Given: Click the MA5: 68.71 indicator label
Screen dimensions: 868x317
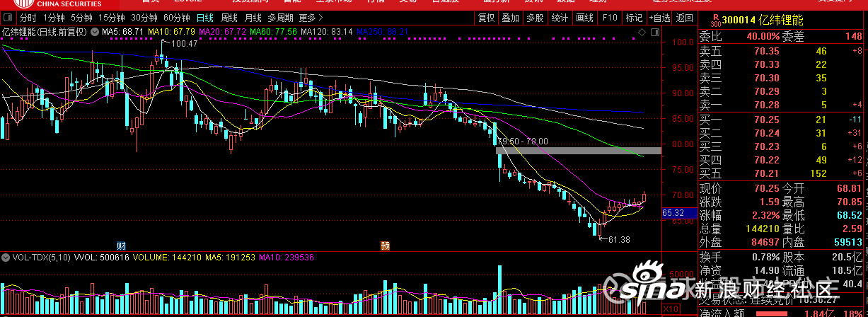Looking at the screenshot, I should point(123,32).
